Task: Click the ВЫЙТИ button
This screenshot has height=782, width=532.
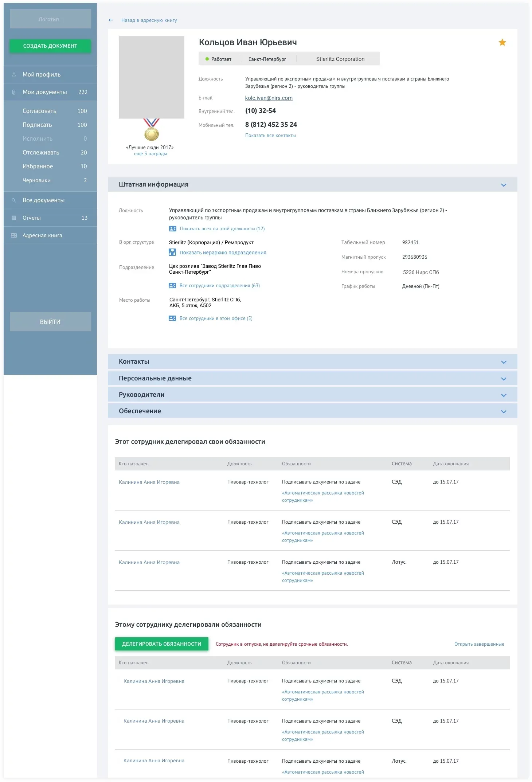Action: [x=50, y=322]
